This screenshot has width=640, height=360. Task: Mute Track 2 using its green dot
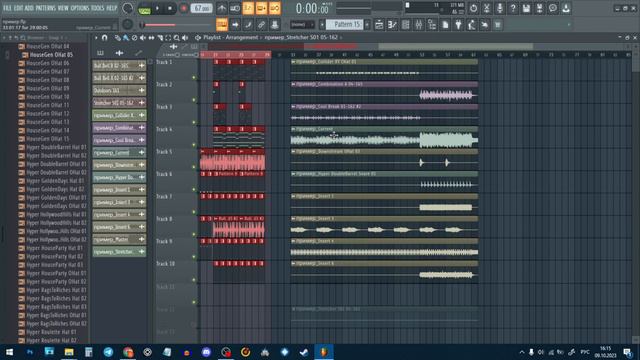[x=194, y=100]
